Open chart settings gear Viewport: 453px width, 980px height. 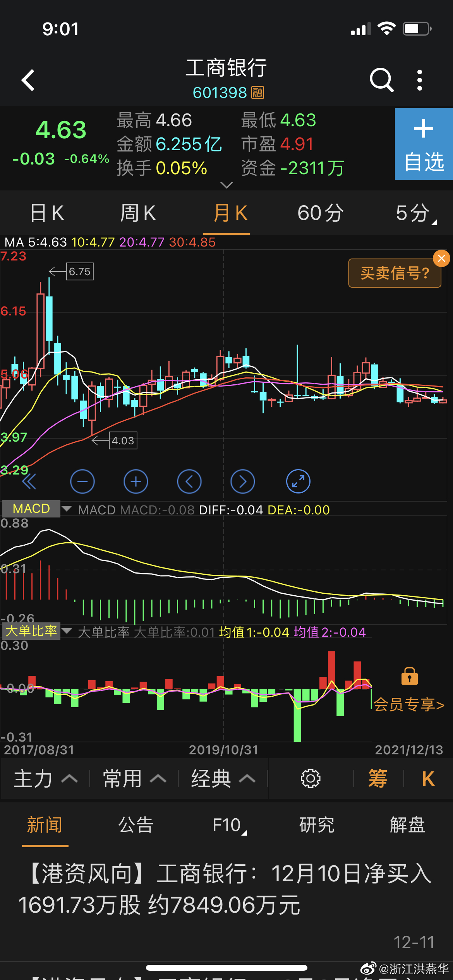pos(311,779)
